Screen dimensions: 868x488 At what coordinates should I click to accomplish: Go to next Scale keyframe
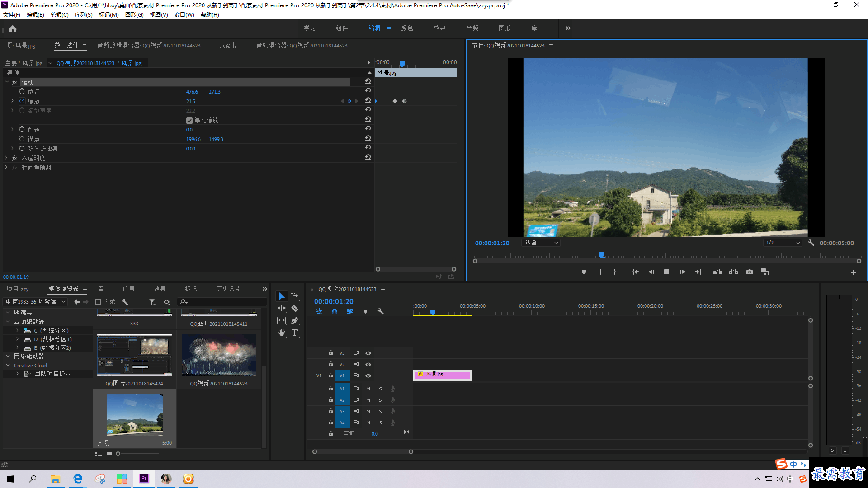[357, 101]
